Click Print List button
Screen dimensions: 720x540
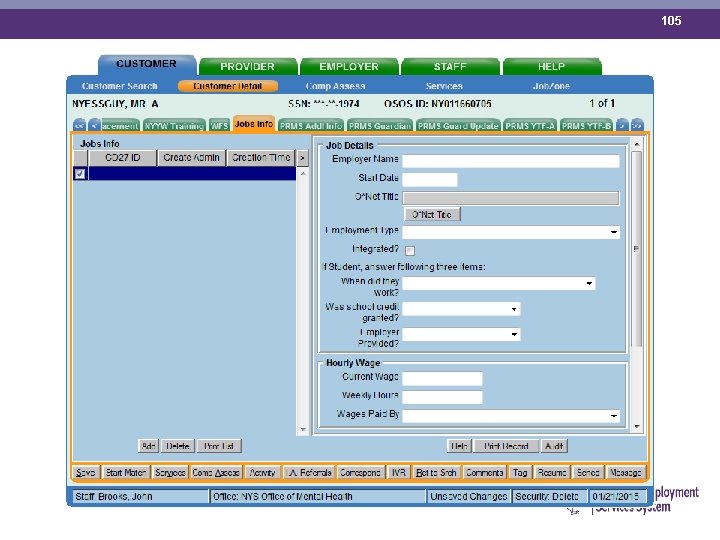point(219,446)
